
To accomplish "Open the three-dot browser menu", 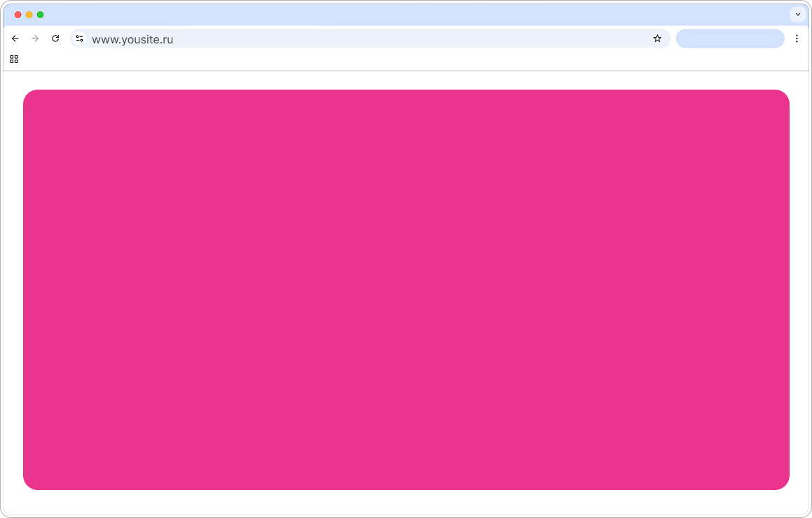I will point(797,38).
